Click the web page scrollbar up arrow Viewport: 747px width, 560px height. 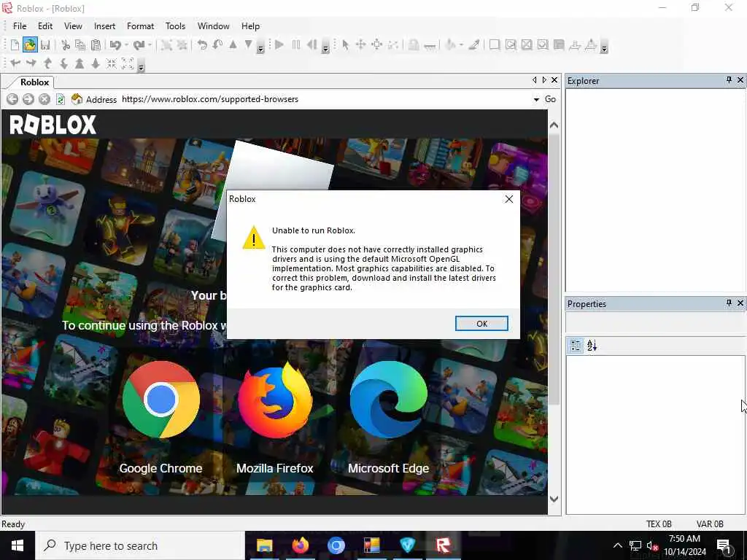(554, 125)
